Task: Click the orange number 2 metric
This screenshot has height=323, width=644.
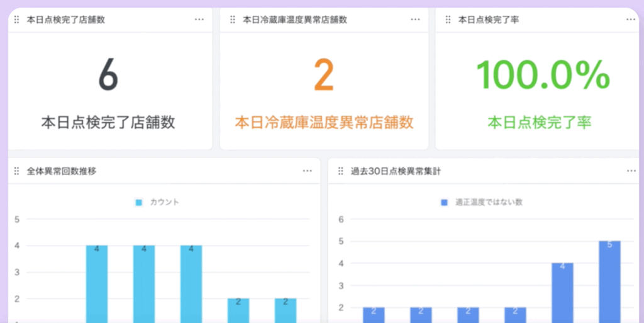Action: click(324, 75)
